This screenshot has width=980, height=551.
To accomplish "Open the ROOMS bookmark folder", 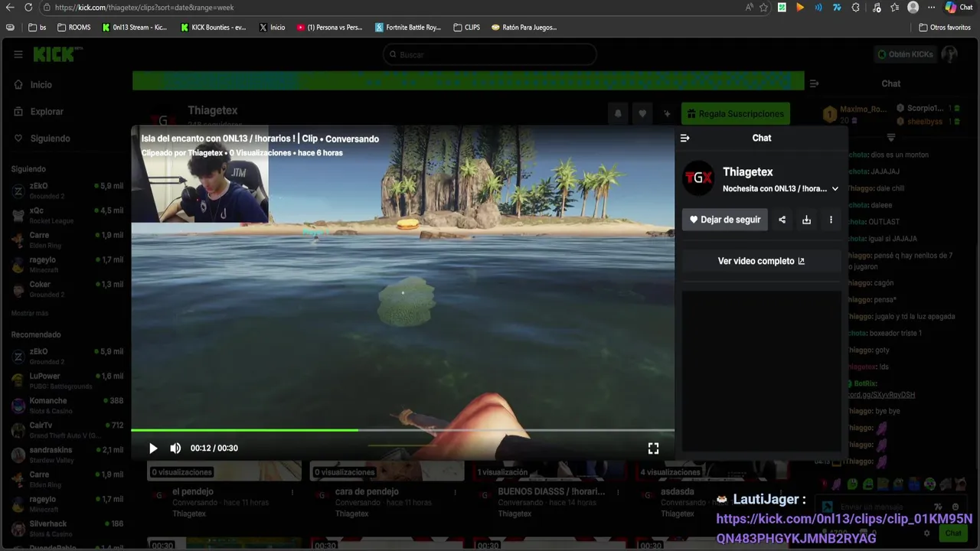I will click(x=73, y=28).
